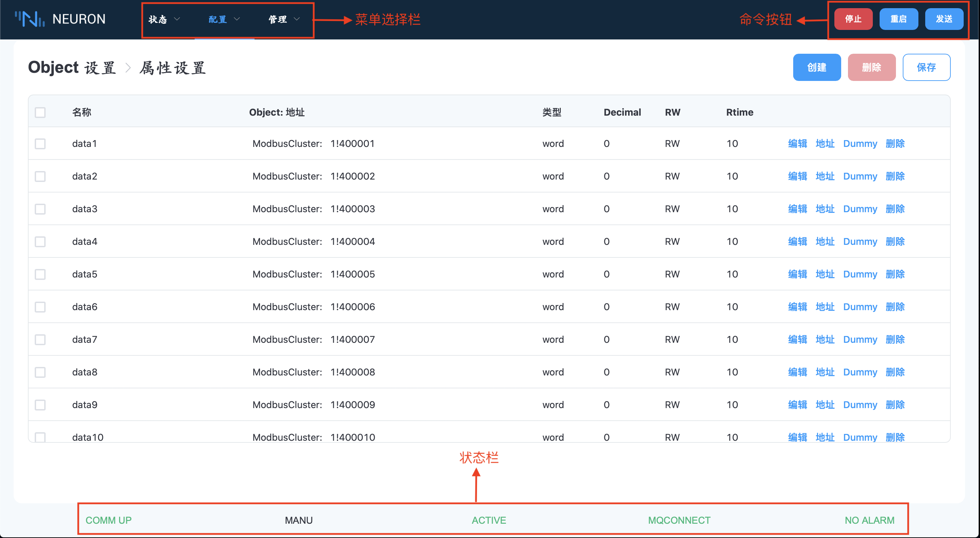Click the 重启 restart button

pyautogui.click(x=899, y=19)
